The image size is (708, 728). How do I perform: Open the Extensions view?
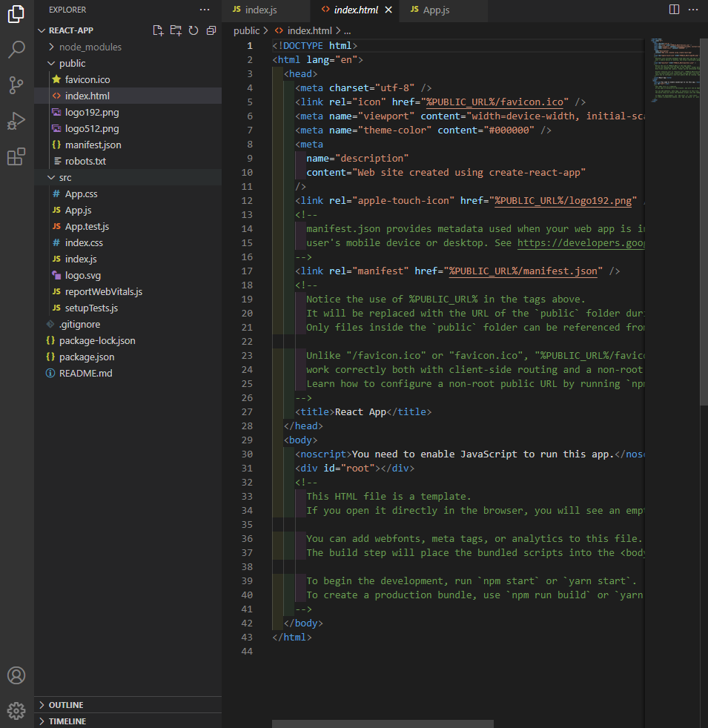[x=16, y=156]
